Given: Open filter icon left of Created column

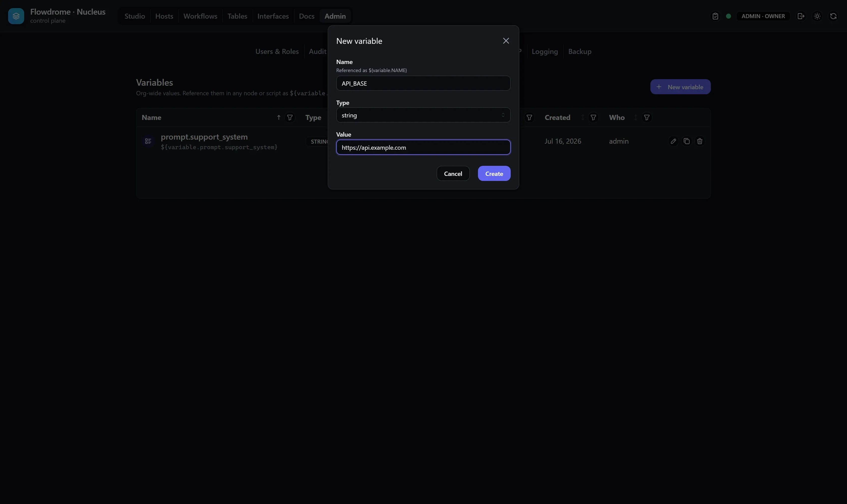Looking at the screenshot, I should click(529, 117).
